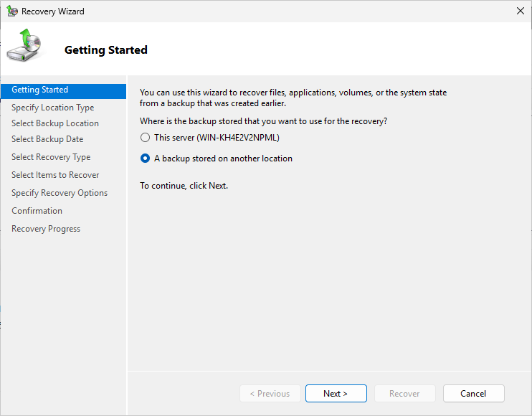Click the greyed-out Previous button
Image resolution: width=532 pixels, height=416 pixels.
tap(270, 394)
